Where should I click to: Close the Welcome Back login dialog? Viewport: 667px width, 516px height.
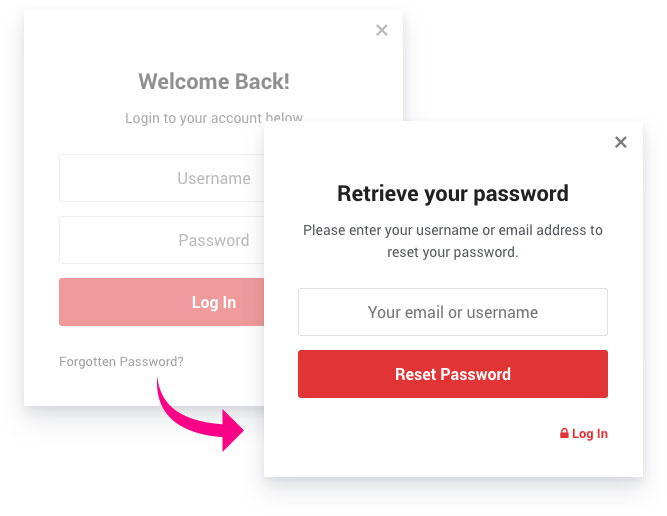click(x=381, y=30)
